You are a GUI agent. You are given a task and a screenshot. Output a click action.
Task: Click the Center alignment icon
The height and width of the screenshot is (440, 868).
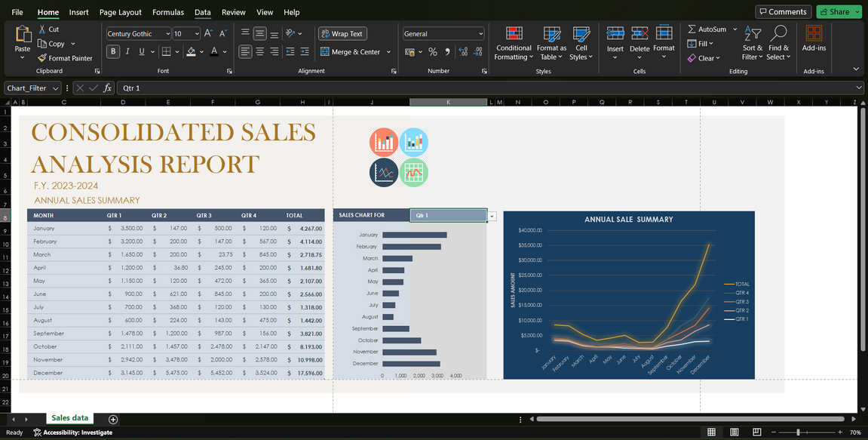click(259, 51)
